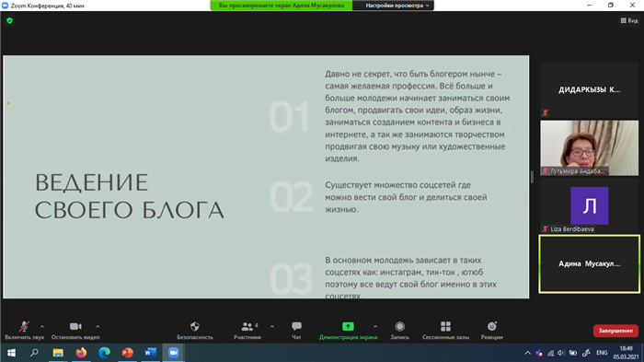Select the Адина Мусакул participant tile
This screenshot has height=362, width=644.
[590, 263]
